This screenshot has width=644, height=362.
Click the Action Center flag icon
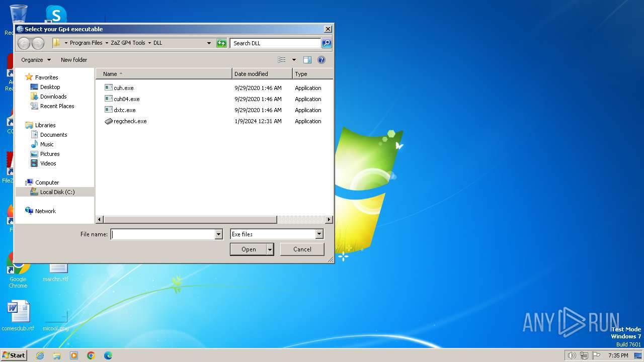point(596,355)
